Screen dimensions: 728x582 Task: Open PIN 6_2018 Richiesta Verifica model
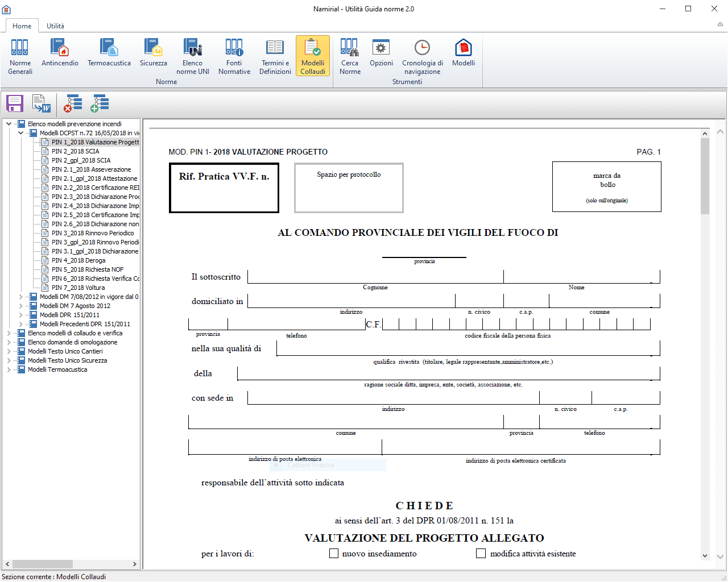[95, 278]
